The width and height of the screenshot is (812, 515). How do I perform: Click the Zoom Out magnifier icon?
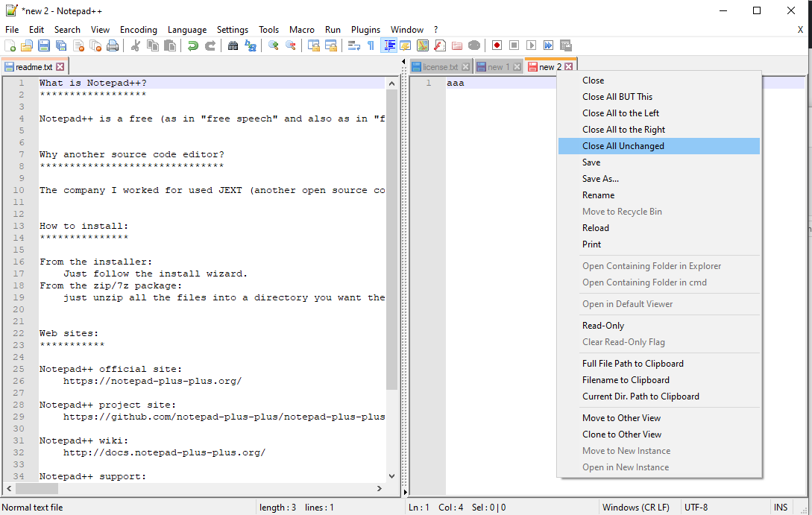click(291, 45)
